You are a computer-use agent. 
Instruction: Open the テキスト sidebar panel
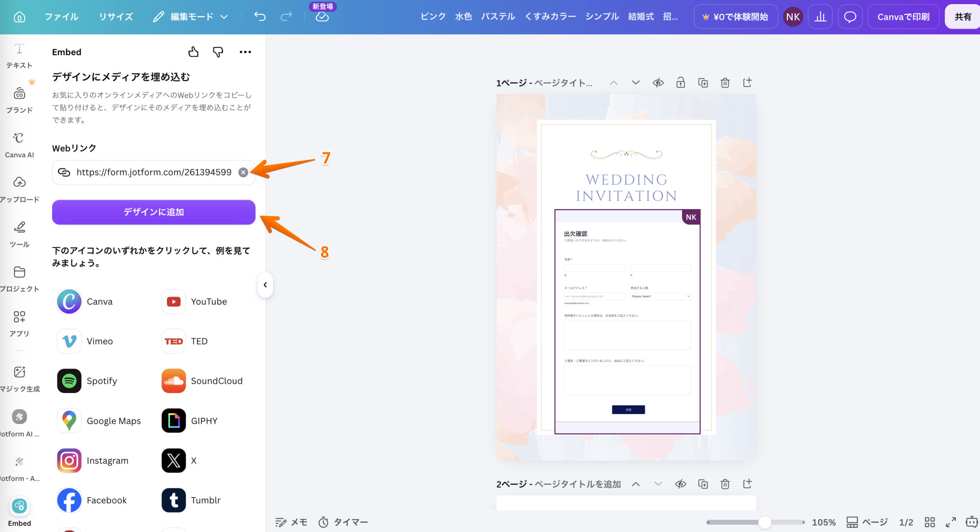(19, 56)
